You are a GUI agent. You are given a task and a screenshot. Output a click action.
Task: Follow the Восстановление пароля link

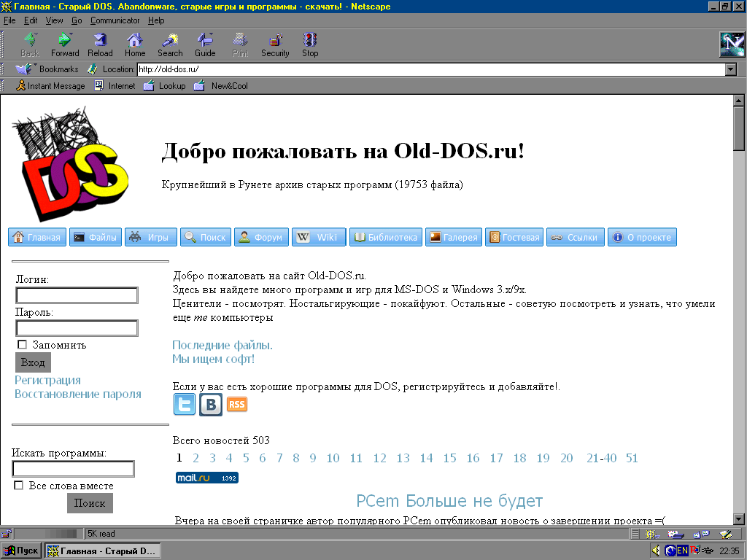[x=77, y=394]
